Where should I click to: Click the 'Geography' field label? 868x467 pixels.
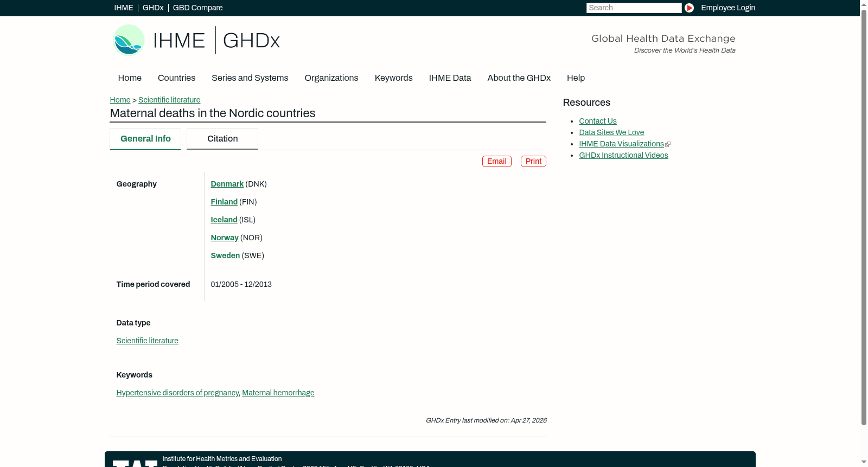(x=137, y=184)
